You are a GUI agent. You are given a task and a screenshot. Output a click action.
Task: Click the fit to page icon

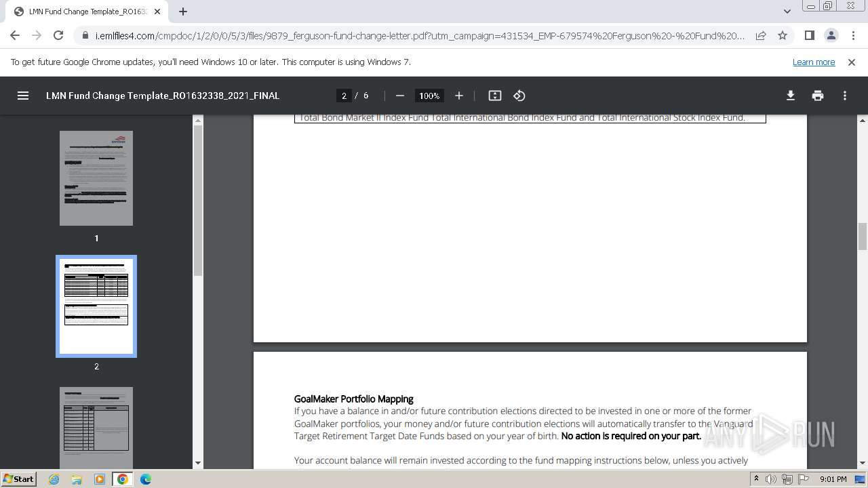point(495,96)
